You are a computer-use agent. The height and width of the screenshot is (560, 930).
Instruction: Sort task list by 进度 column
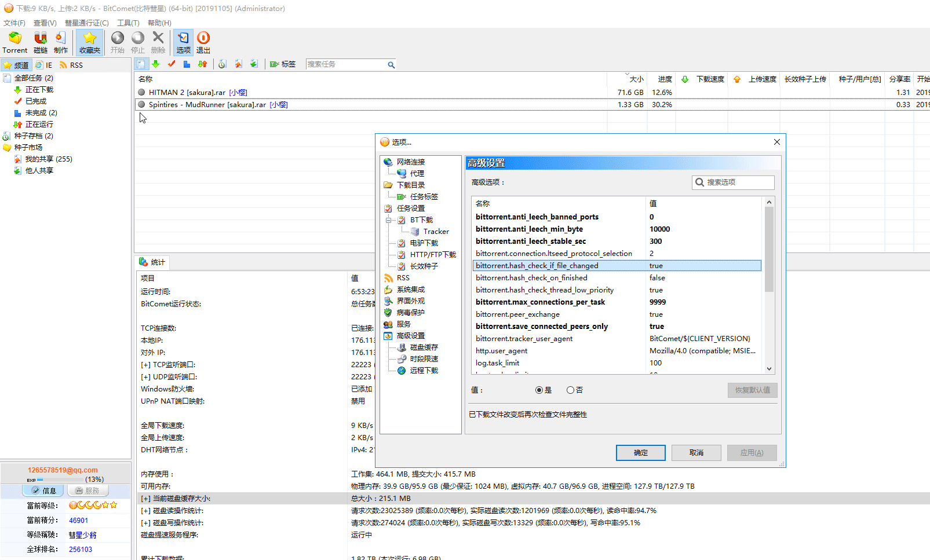pyautogui.click(x=661, y=79)
